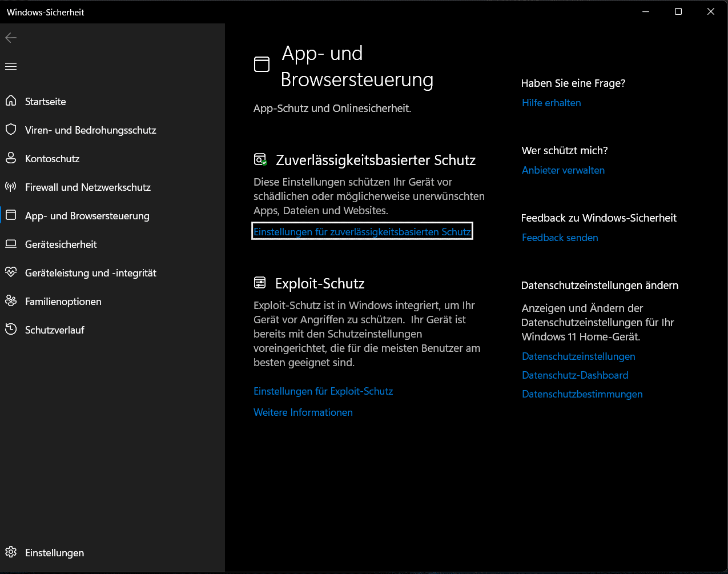Click the Kontoschutz person icon
Screen dimensions: 728x574
coord(11,158)
